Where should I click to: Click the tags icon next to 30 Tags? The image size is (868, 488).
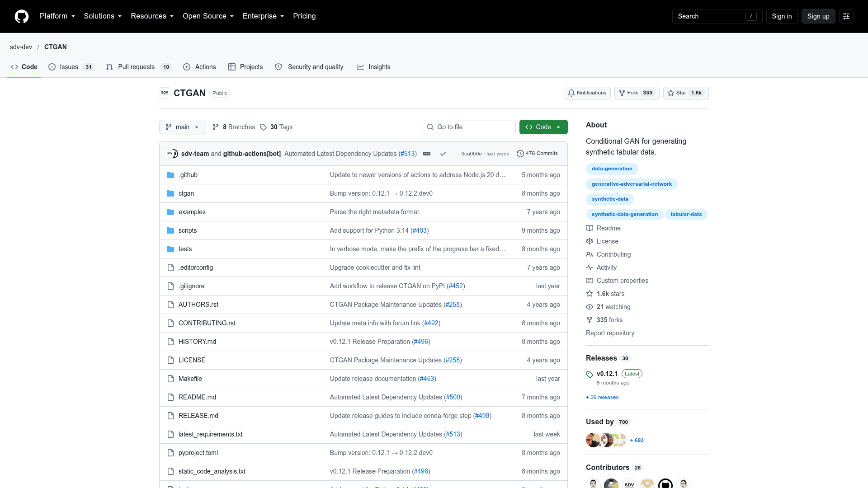263,127
